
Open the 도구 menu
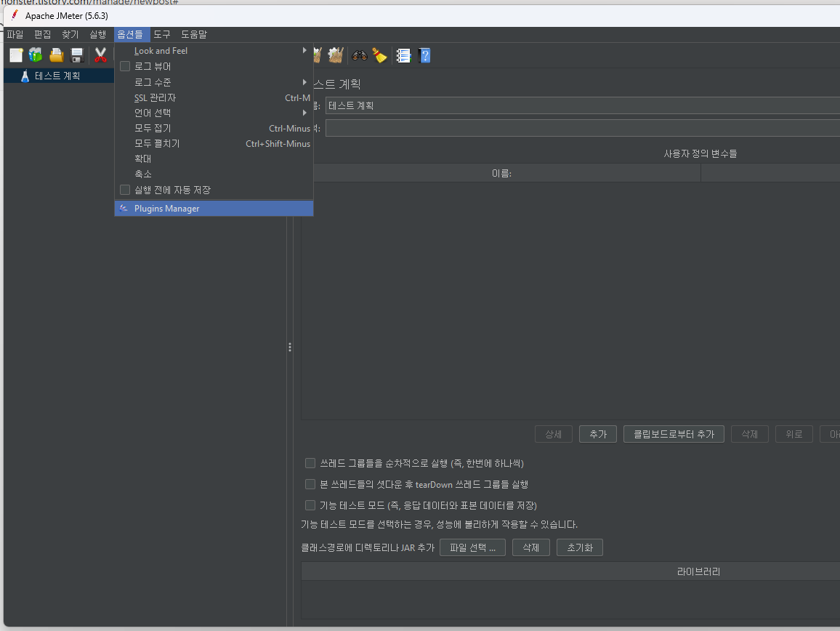pos(162,34)
